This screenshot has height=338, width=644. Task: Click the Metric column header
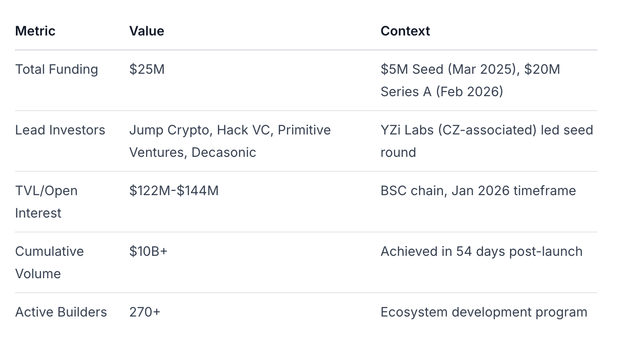pos(35,31)
